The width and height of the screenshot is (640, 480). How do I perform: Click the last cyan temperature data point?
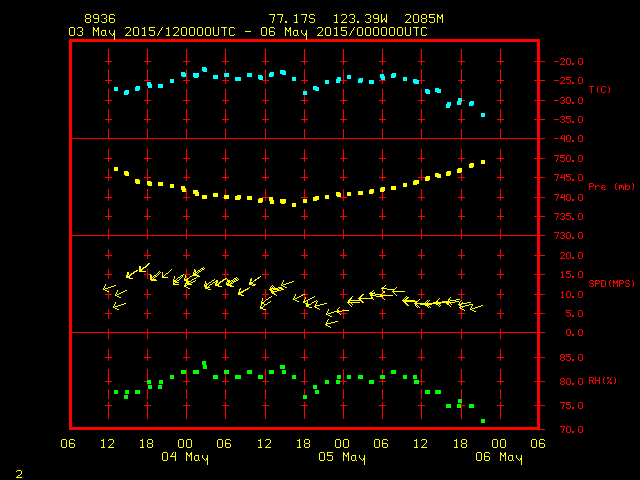pos(483,115)
